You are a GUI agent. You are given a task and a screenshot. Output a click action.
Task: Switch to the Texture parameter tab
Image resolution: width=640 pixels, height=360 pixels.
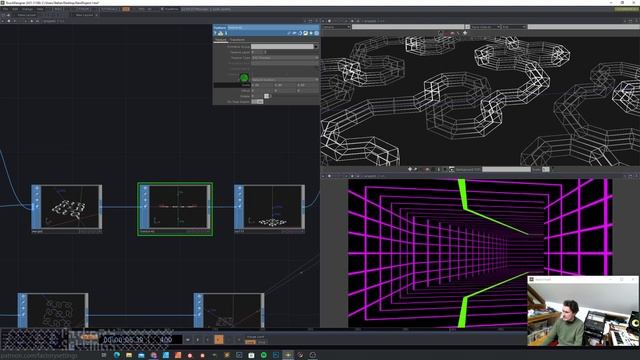tap(220, 40)
